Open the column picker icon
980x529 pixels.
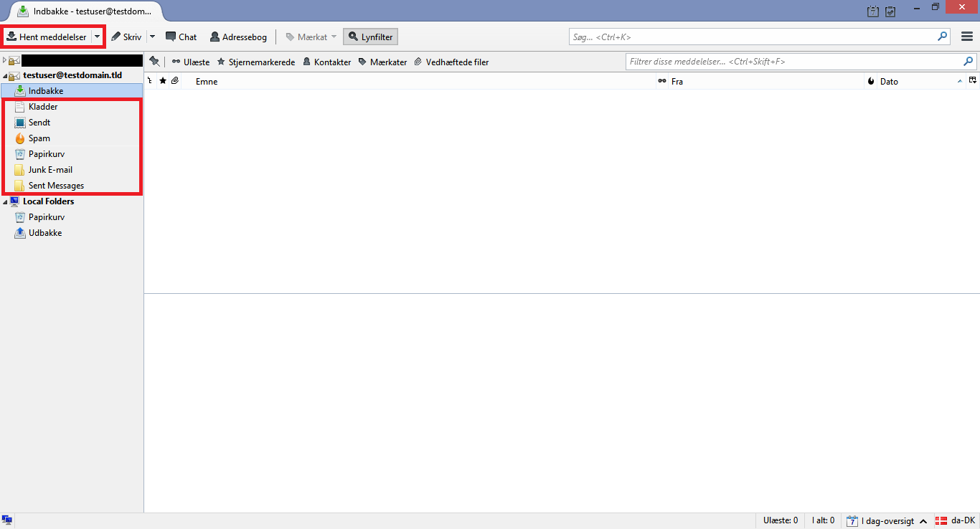[973, 80]
